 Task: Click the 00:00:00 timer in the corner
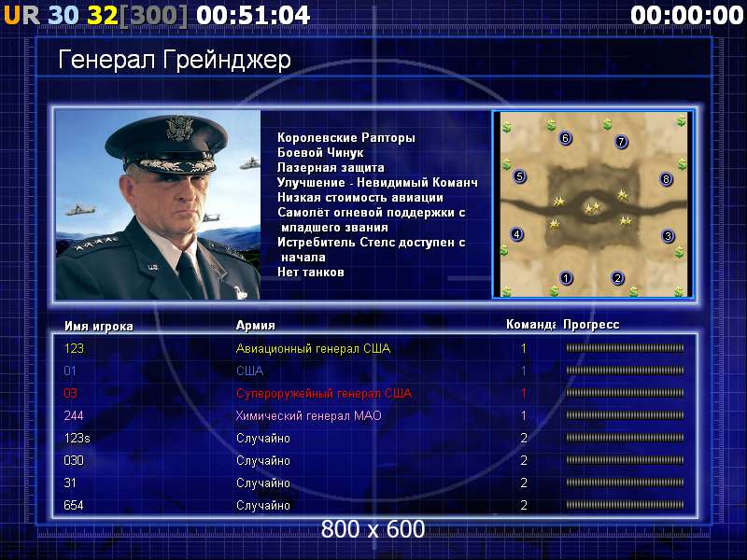click(x=686, y=15)
